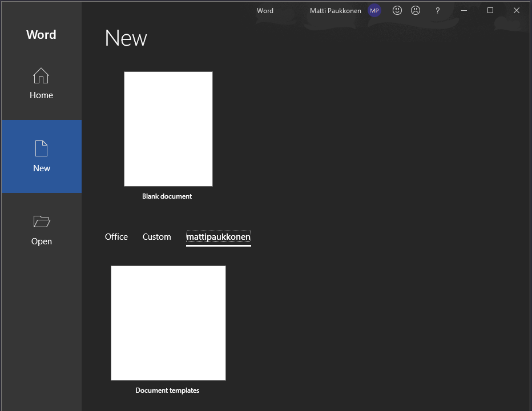Switch to the Custom templates tab
532x411 pixels.
coord(157,237)
